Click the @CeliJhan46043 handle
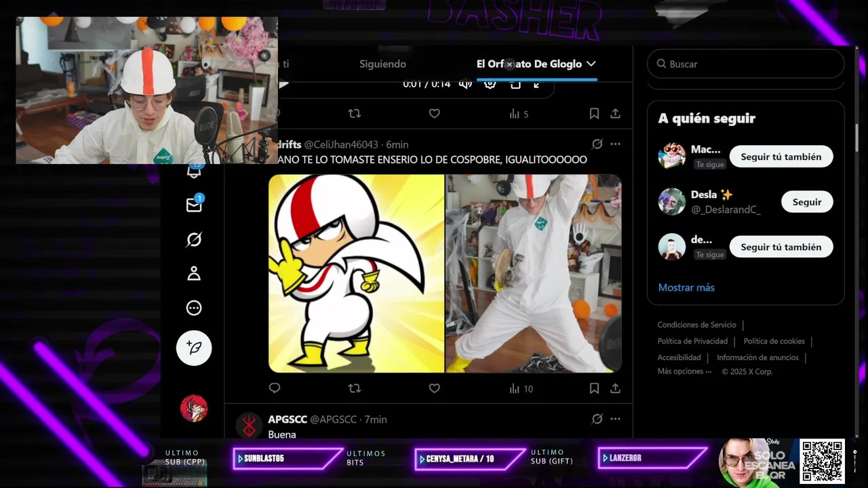This screenshot has height=488, width=868. 341,144
